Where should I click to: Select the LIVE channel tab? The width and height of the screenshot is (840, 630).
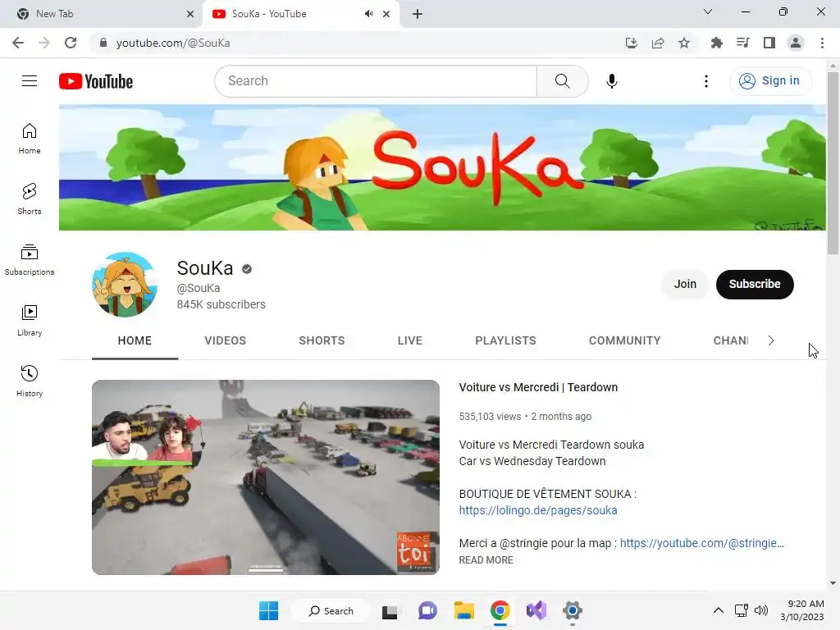(x=410, y=340)
